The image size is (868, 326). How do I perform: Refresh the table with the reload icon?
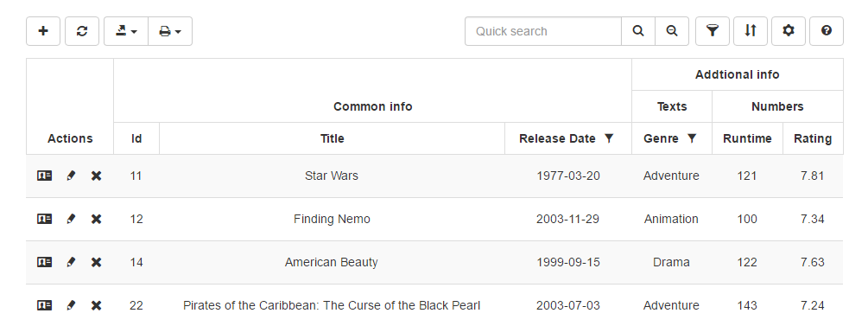[82, 31]
